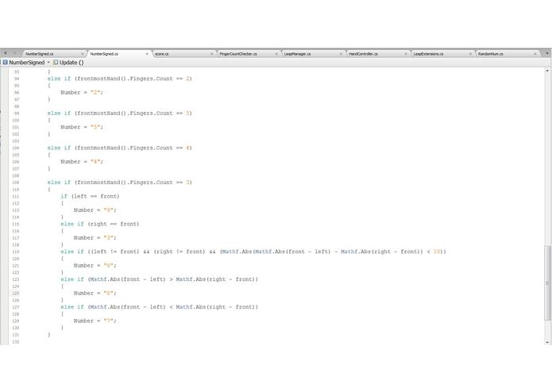This screenshot has height=392, width=552.
Task: Click the class icon beside NumberSigned breadcrumb
Action: click(x=6, y=62)
